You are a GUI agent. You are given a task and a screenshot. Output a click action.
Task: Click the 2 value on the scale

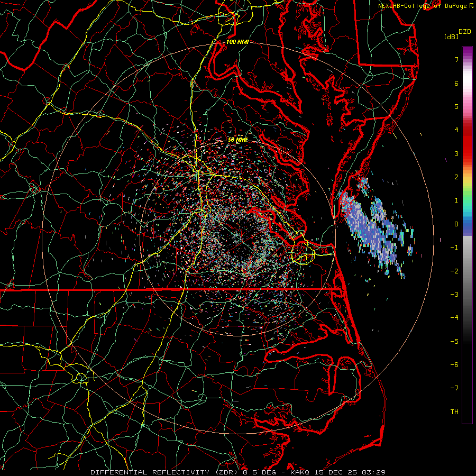point(456,177)
